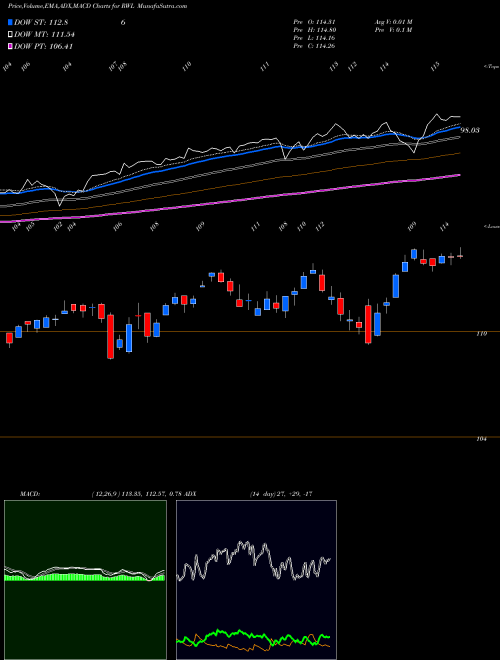Click the '110' price level axis label
Screen dimensions: 500x660
[482, 333]
